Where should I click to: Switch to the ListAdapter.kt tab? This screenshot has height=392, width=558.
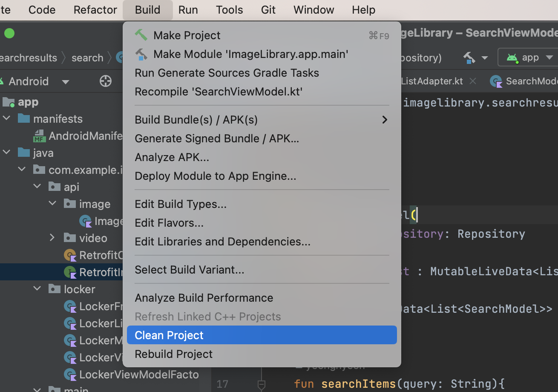(432, 81)
